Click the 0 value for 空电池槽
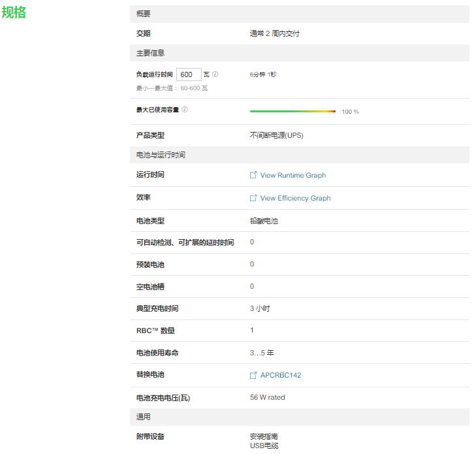The image size is (476, 454). 252,286
